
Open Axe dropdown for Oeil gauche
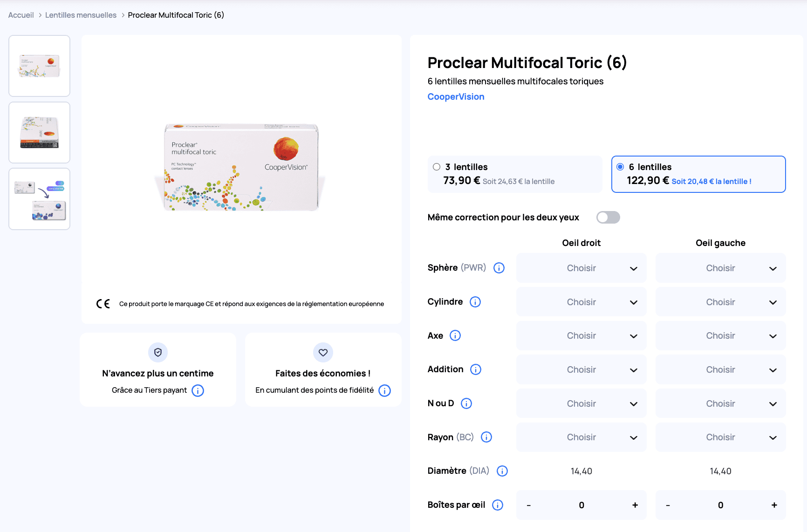click(721, 335)
